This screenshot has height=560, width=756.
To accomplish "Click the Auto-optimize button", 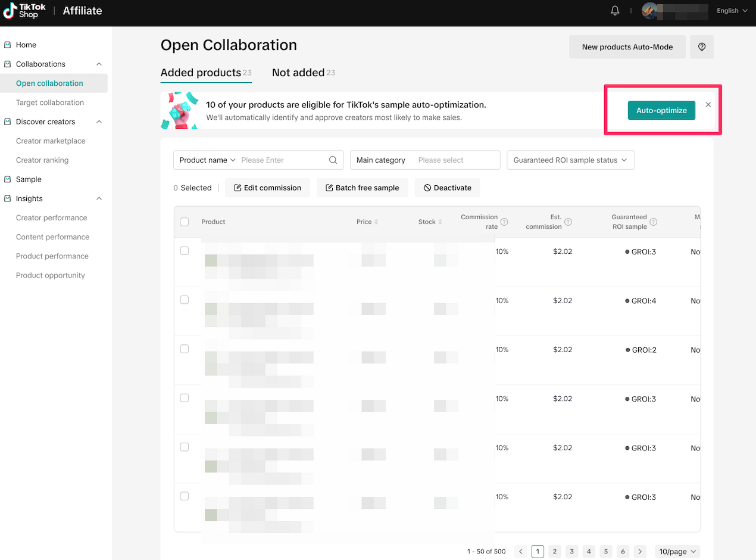I will [661, 110].
